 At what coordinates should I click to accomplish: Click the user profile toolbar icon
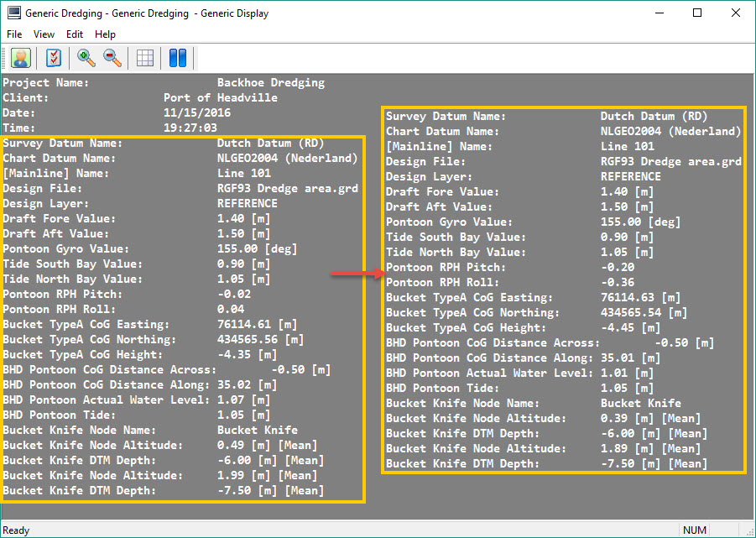click(x=21, y=58)
